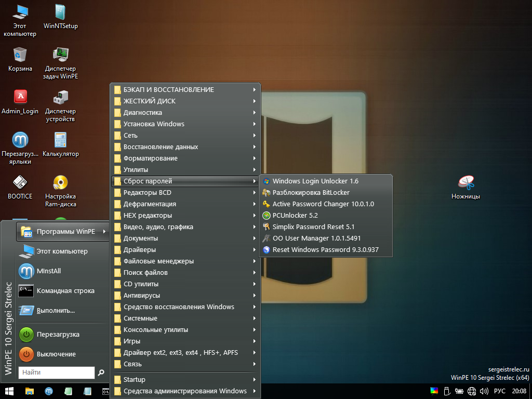Launch Reset Windows Password 9.3.0.937
Screen dimensions: 532x399
326,250
